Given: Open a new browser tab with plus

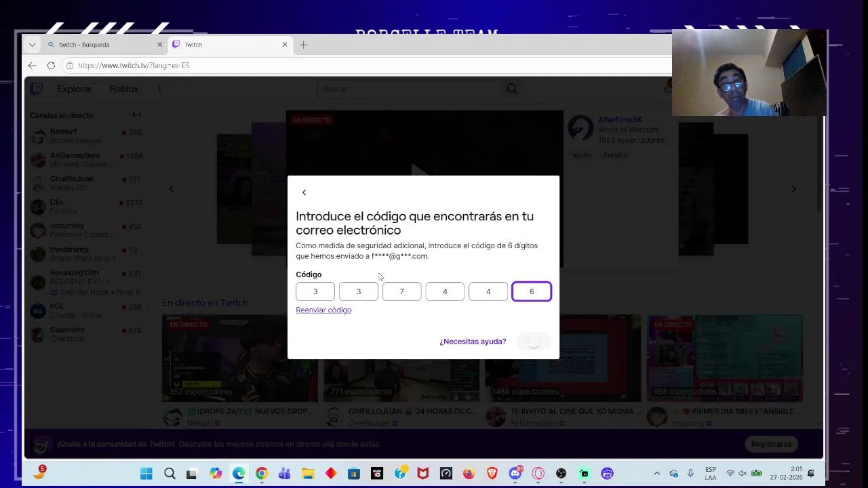Looking at the screenshot, I should coord(303,45).
